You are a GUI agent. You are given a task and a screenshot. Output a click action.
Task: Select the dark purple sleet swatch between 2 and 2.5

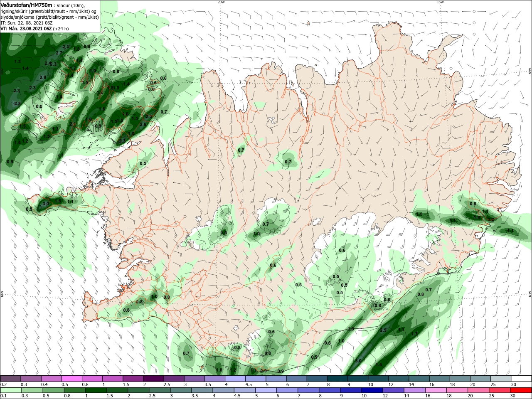(x=153, y=379)
